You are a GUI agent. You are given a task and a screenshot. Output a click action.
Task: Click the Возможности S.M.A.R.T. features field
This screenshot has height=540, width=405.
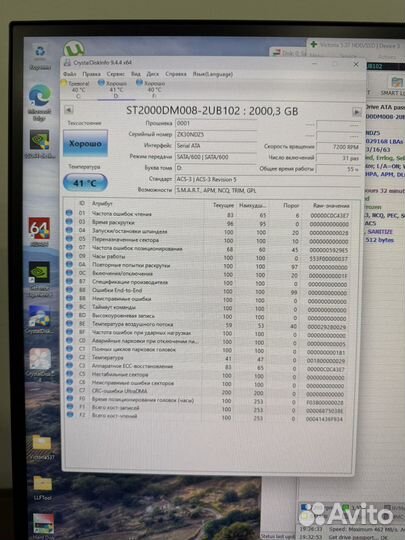coord(267,190)
